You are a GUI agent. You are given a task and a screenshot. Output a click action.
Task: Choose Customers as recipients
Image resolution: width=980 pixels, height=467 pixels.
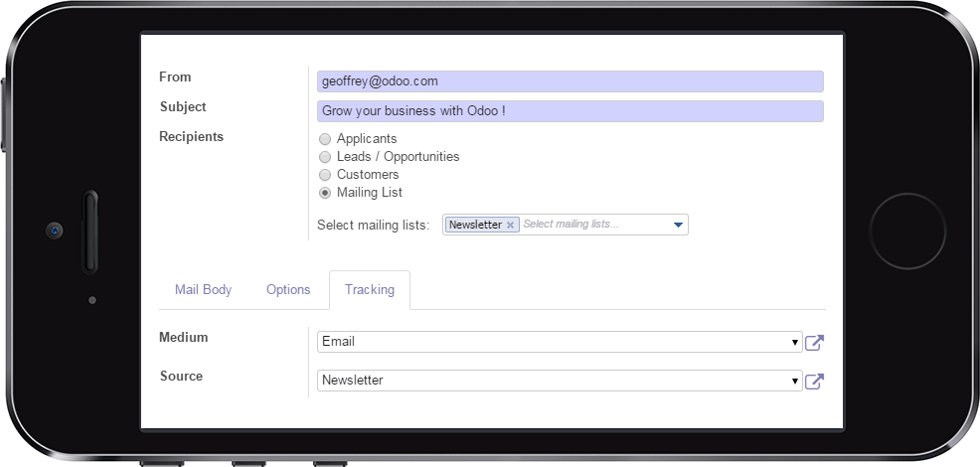(x=325, y=175)
